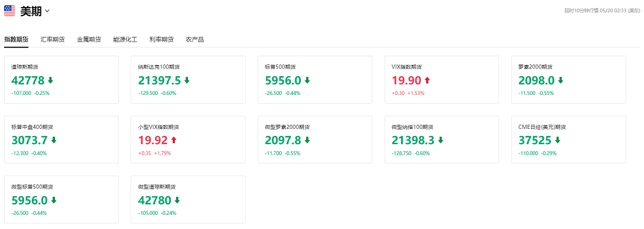Open the 道琼斯期货 card title
The image size is (644, 229).
click(x=25, y=67)
